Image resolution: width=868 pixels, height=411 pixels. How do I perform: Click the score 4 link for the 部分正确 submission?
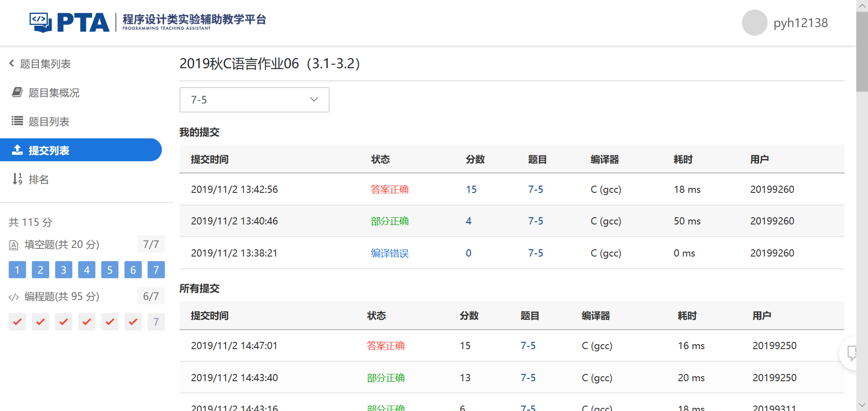(x=468, y=221)
